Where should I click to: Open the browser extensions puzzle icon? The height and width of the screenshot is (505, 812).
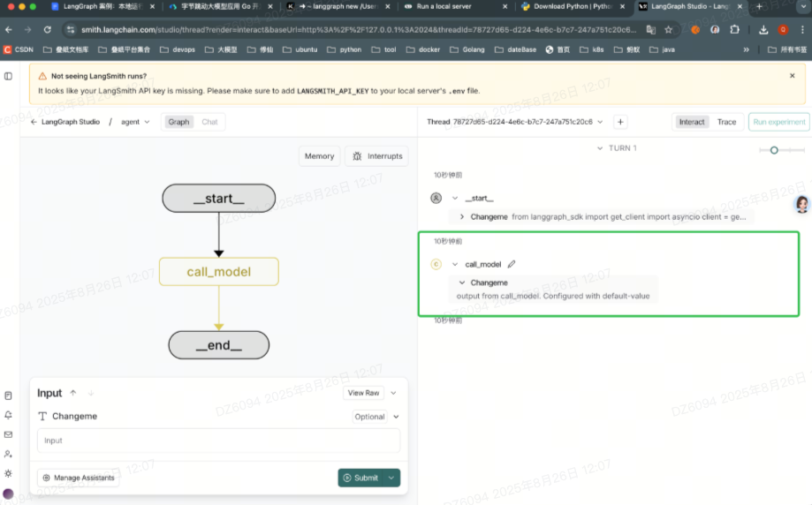734,30
